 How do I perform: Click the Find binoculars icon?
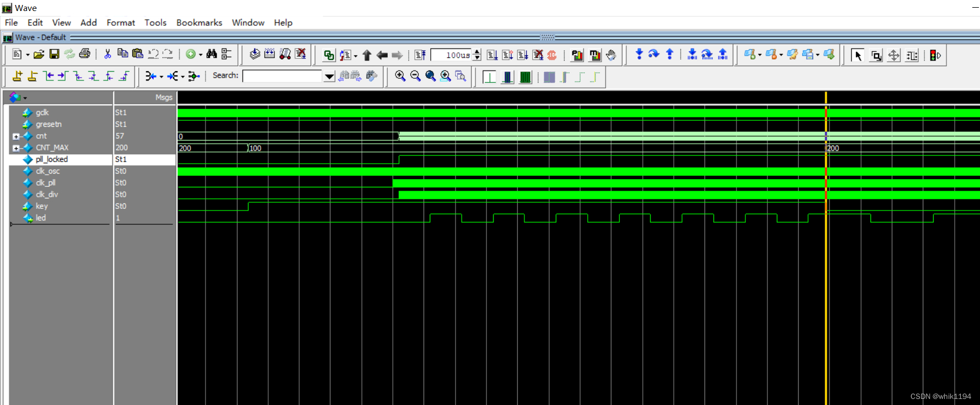212,54
